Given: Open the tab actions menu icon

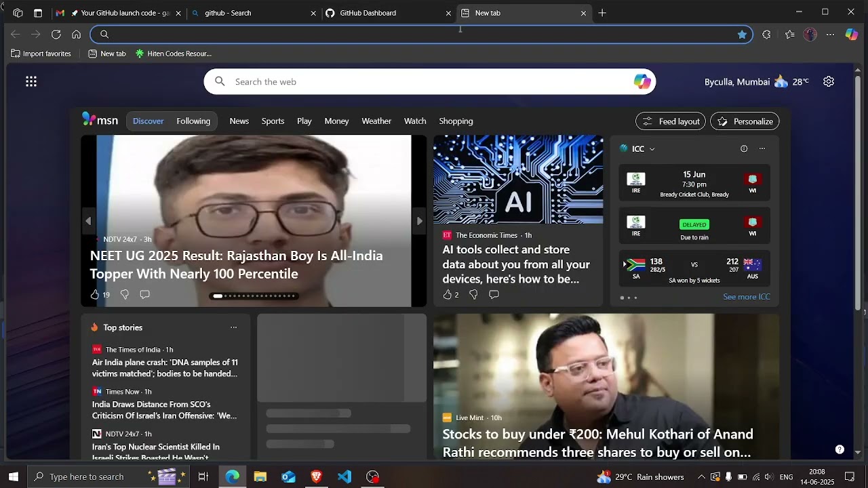Looking at the screenshot, I should 38,13.
